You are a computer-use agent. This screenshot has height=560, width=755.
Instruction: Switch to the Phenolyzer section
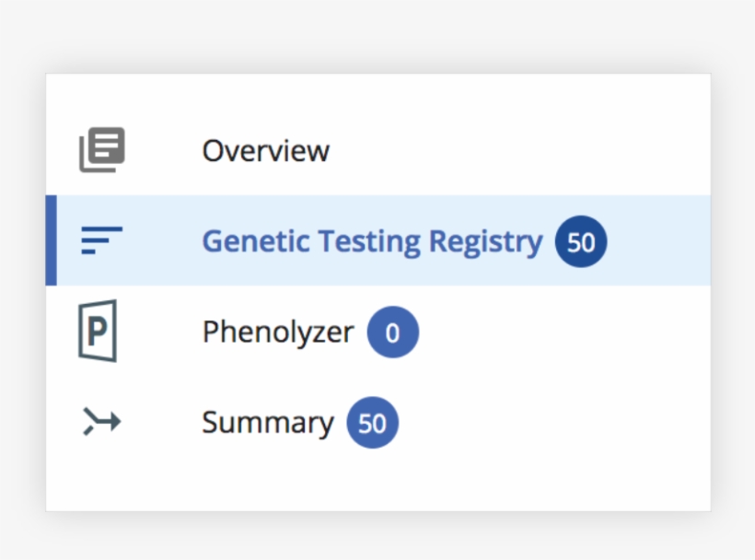pos(277,332)
